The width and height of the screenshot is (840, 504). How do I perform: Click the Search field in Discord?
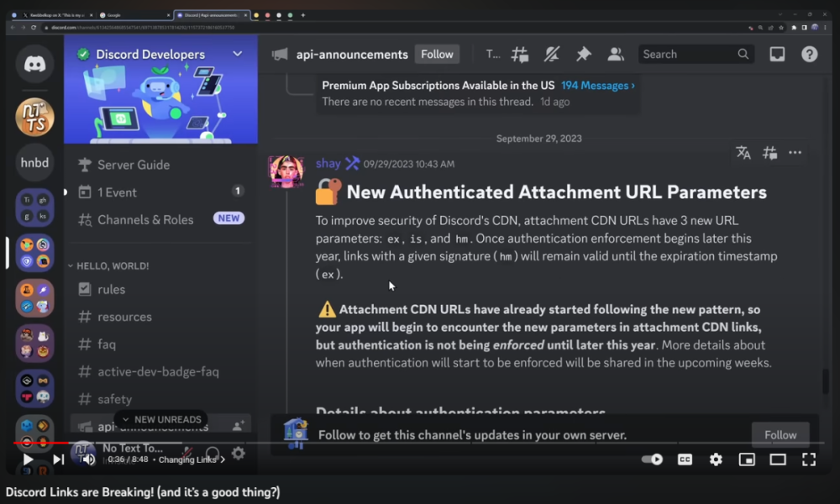click(686, 55)
